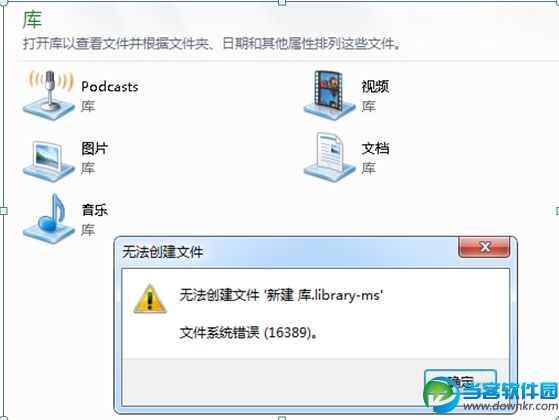Click the error text '新建 库.library-ms'

pyautogui.click(x=324, y=296)
